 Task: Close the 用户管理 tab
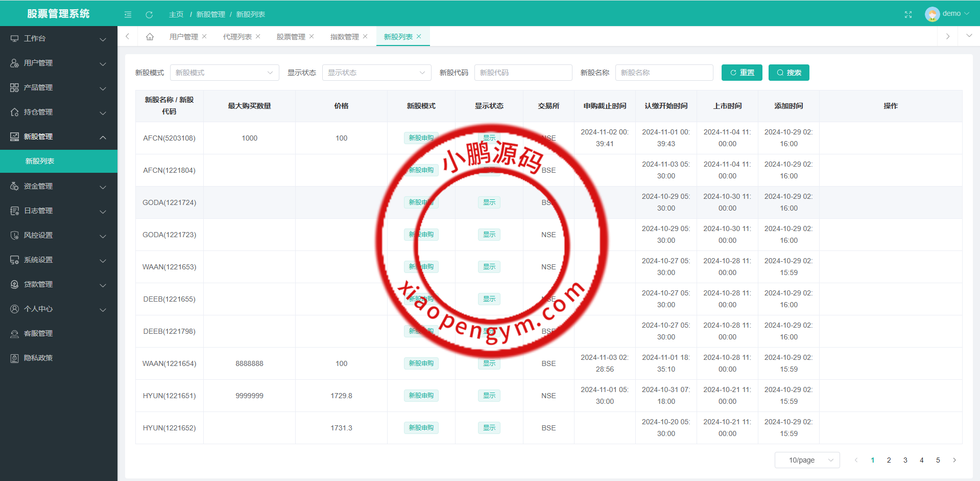click(204, 36)
